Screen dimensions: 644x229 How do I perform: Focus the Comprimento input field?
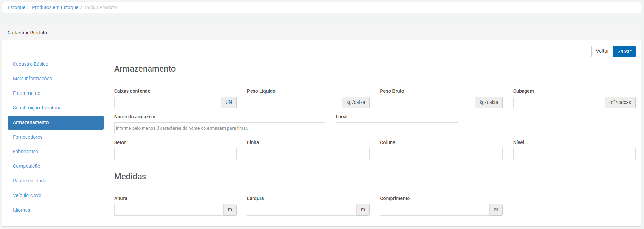coord(435,210)
